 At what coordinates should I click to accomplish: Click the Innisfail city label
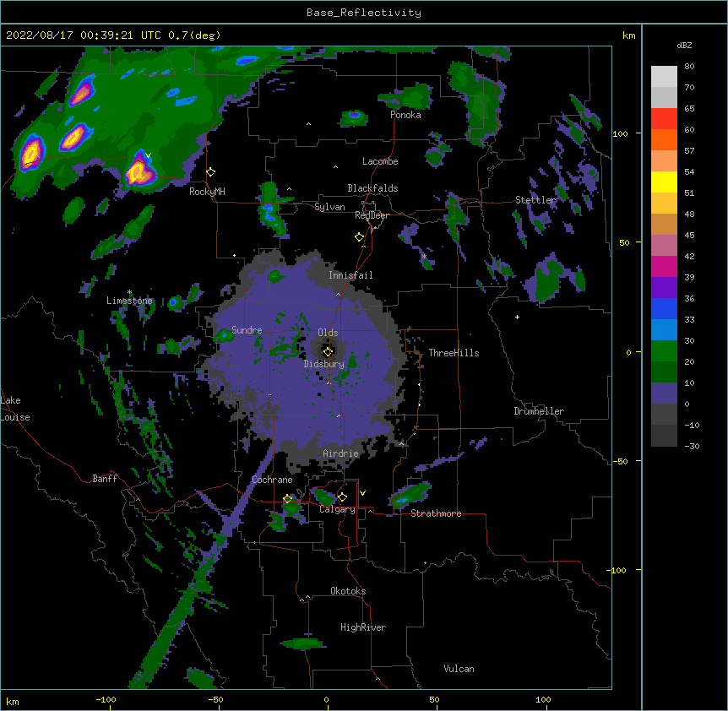pos(350,275)
